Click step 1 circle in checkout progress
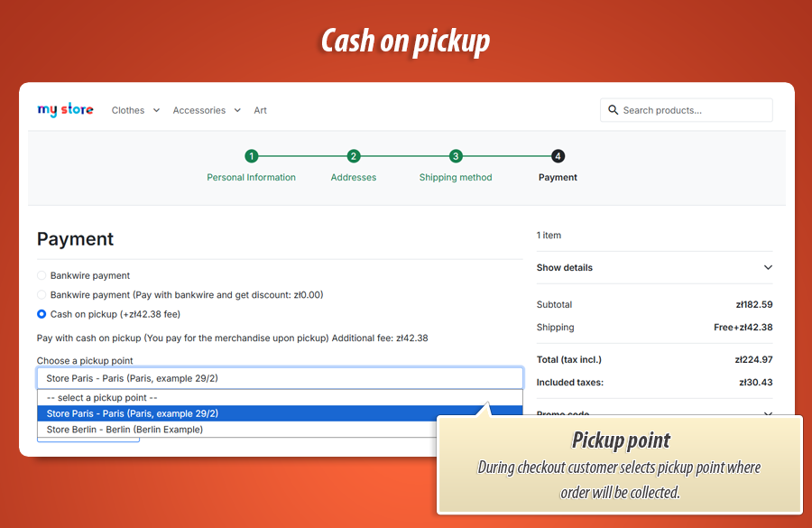Screen dimensions: 812x528 pyautogui.click(x=251, y=156)
